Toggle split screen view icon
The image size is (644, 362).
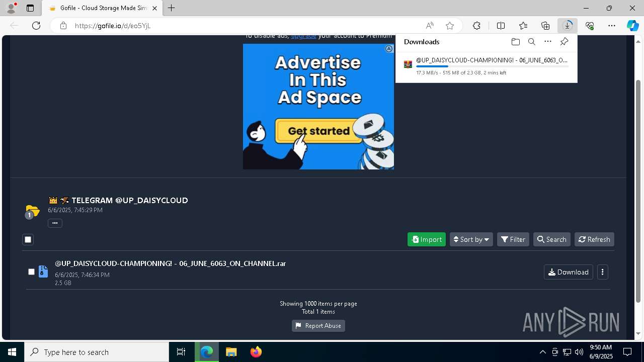click(x=501, y=26)
